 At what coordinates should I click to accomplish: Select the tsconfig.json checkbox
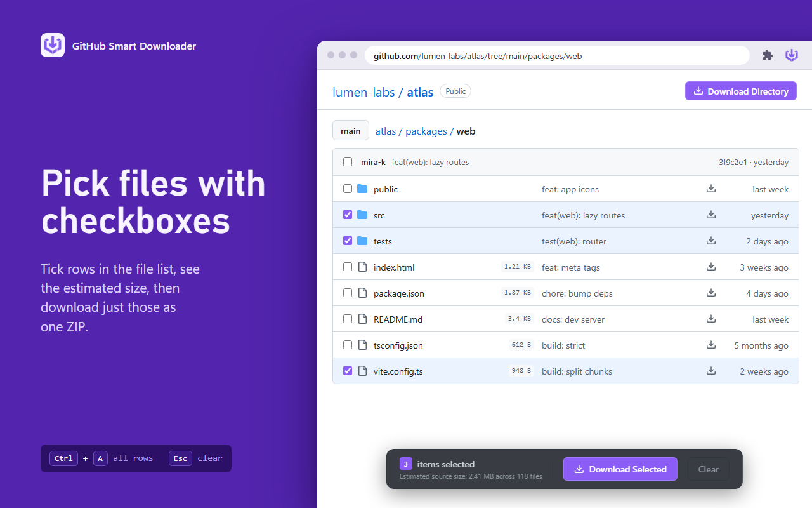point(348,345)
